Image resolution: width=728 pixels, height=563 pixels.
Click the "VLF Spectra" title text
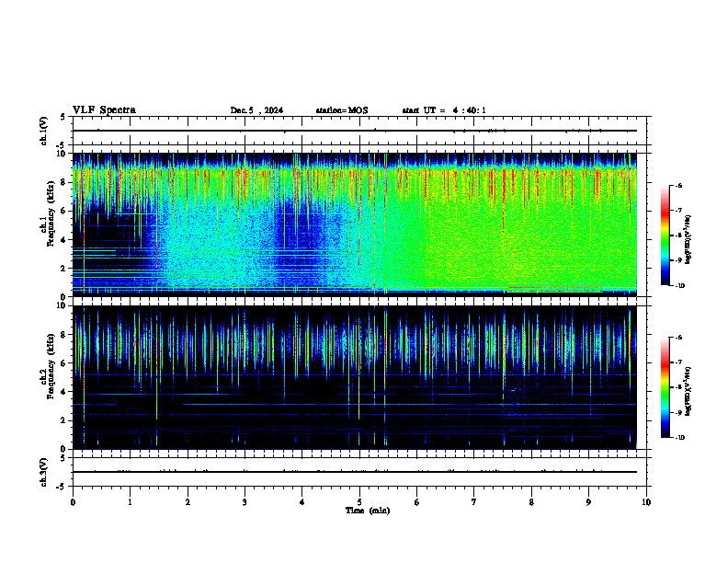[104, 110]
